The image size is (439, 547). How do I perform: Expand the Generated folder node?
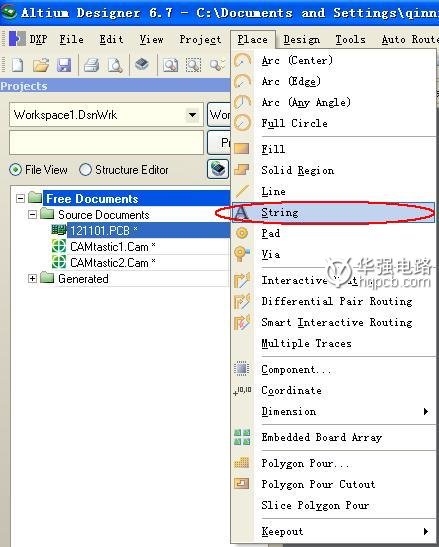[32, 278]
